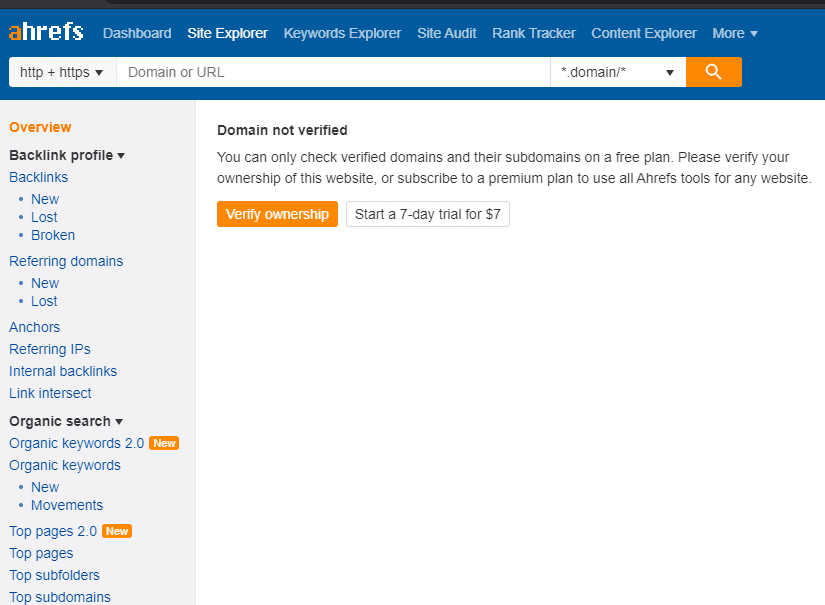Focus the Domain or URL input field
Image resolution: width=825 pixels, height=605 pixels.
(333, 72)
